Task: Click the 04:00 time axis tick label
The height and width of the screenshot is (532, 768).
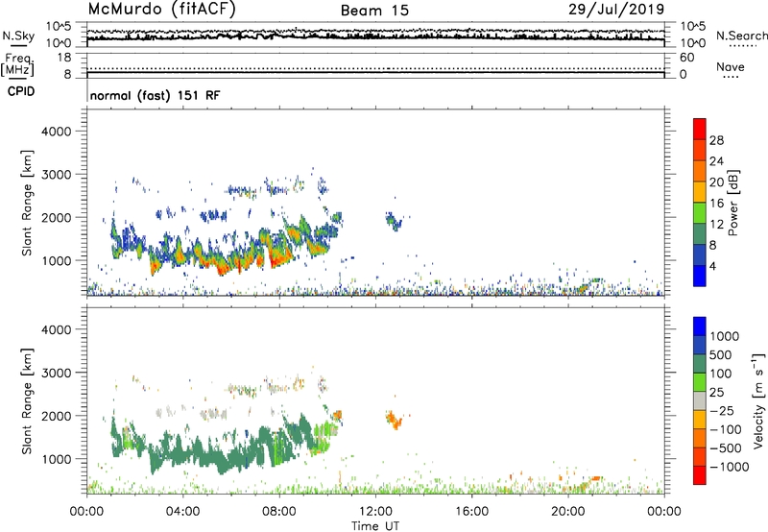Action: [x=182, y=512]
